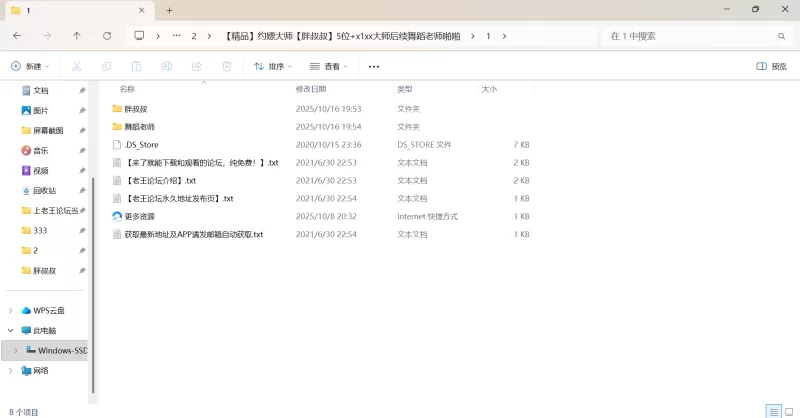800x418 pixels.
Task: Click the search box 在 1 中搜索
Action: pyautogui.click(x=690, y=36)
